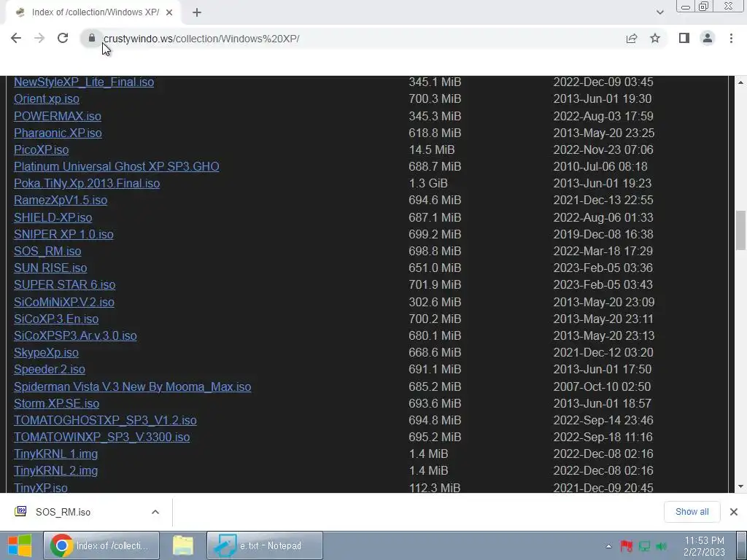This screenshot has height=560, width=747.
Task: Download SkypeXp.iso
Action: (46, 352)
